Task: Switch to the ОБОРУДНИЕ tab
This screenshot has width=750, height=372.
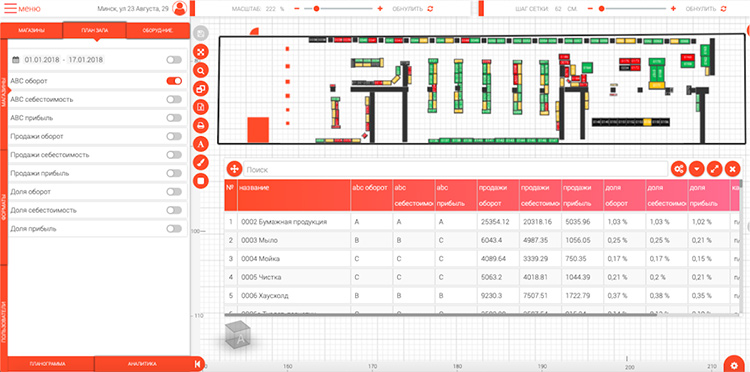Action: click(157, 31)
